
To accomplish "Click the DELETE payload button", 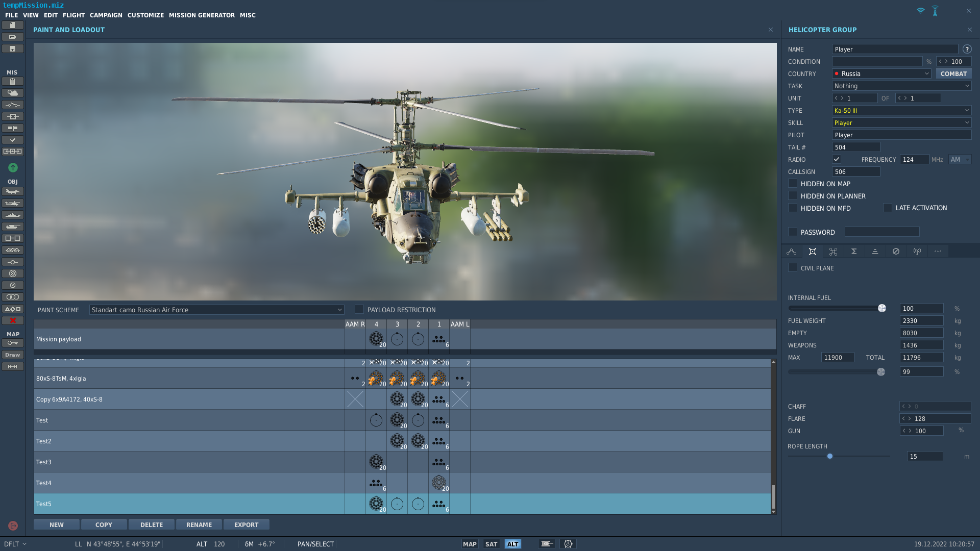I will (152, 524).
